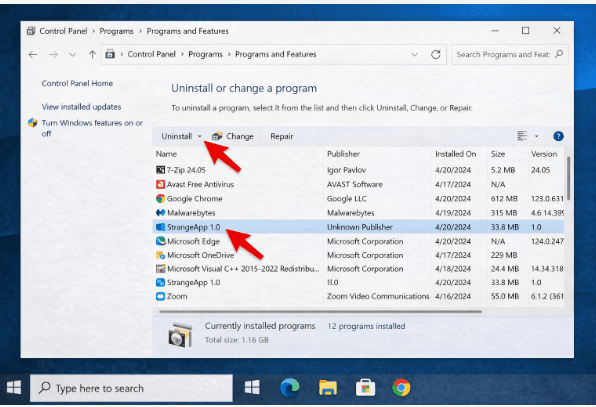Screen dimensions: 596x407
Task: Open the help question mark icon
Action: click(558, 136)
